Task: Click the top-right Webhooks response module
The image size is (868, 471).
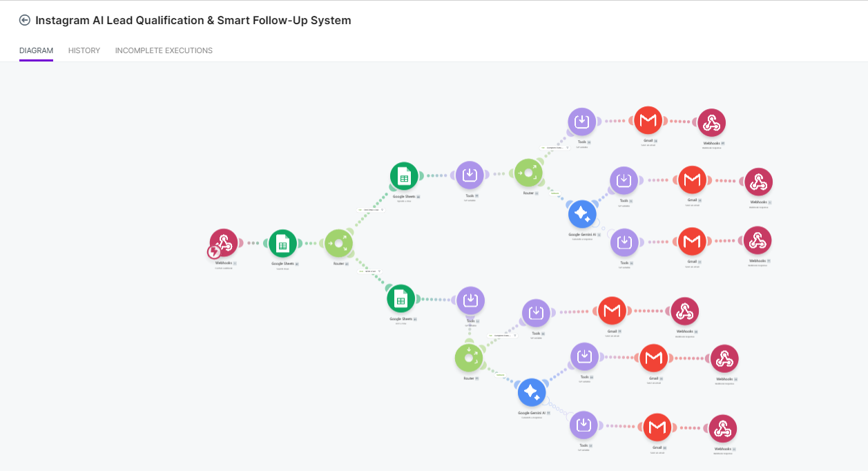Action: tap(711, 123)
